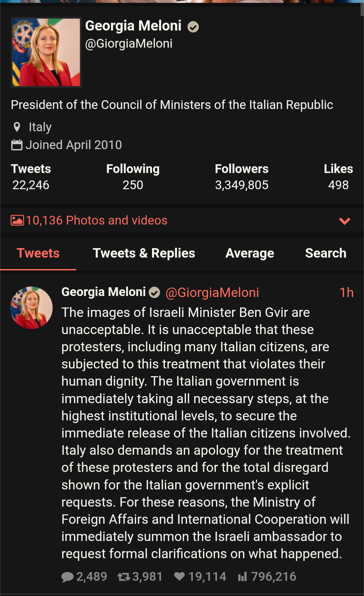Click the reply bubble icon showing 2,489
Image resolution: width=364 pixels, height=596 pixels.
tap(67, 577)
